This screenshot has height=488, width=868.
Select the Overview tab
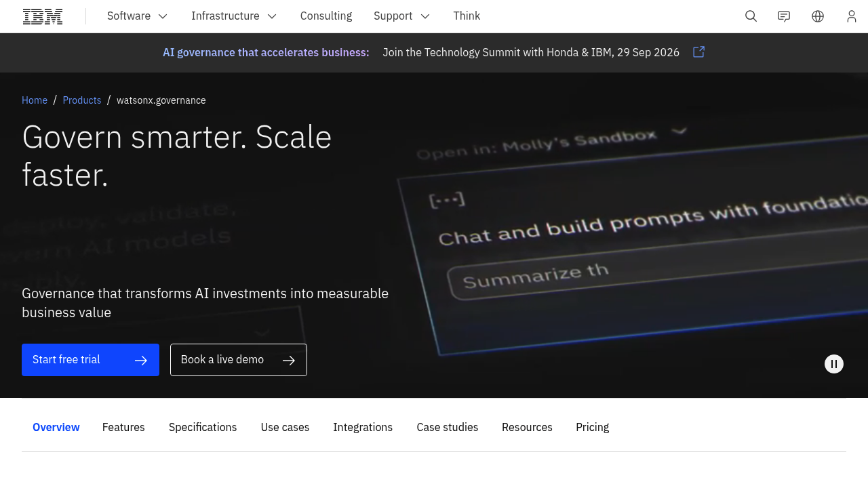[x=56, y=428]
